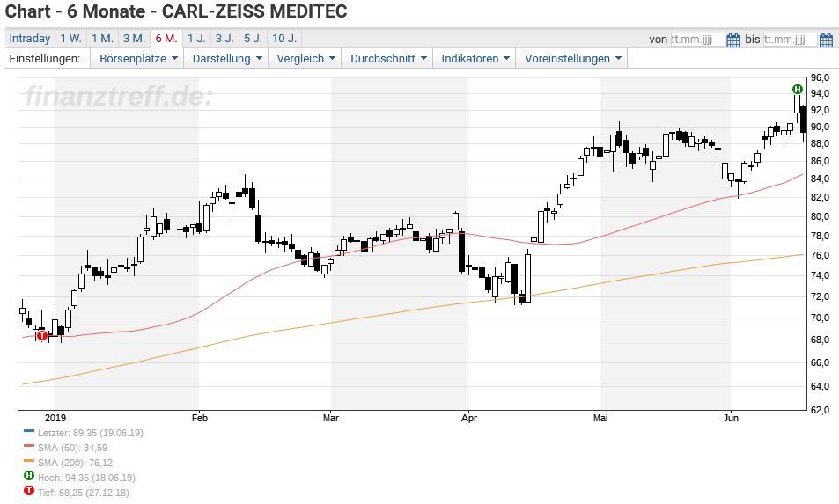Viewport: 839px width, 504px height.
Task: Click 'SMA (200): 76,12' legend text
Action: click(75, 463)
